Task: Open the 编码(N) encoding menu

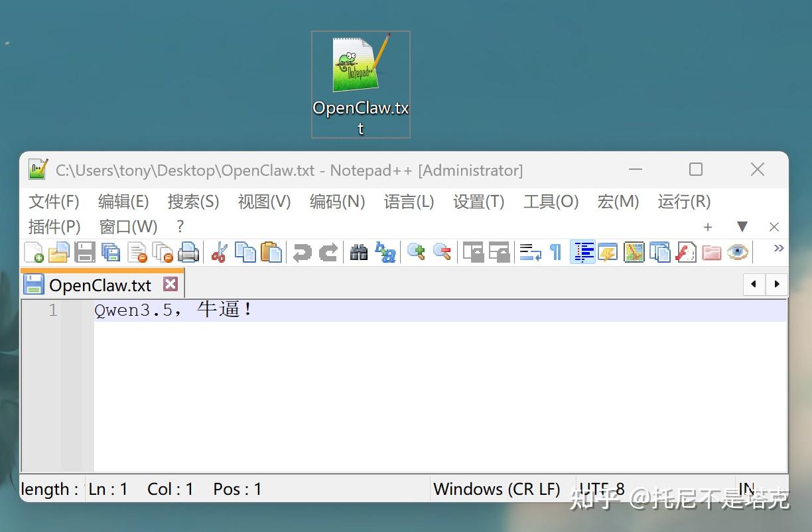Action: point(337,202)
